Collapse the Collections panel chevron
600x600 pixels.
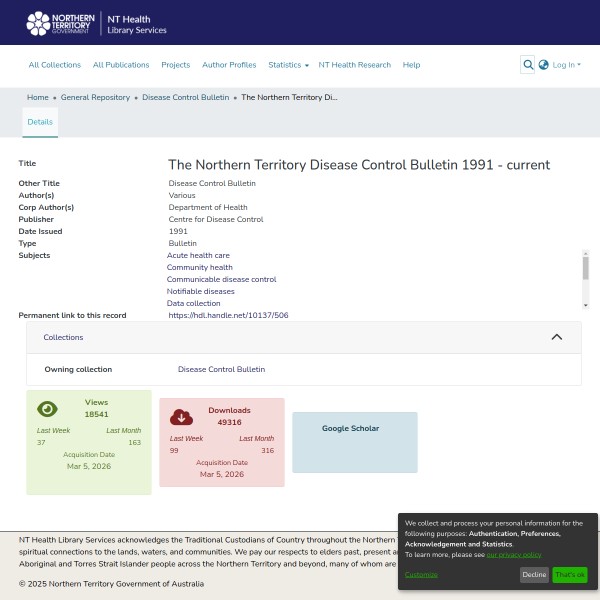tap(557, 337)
